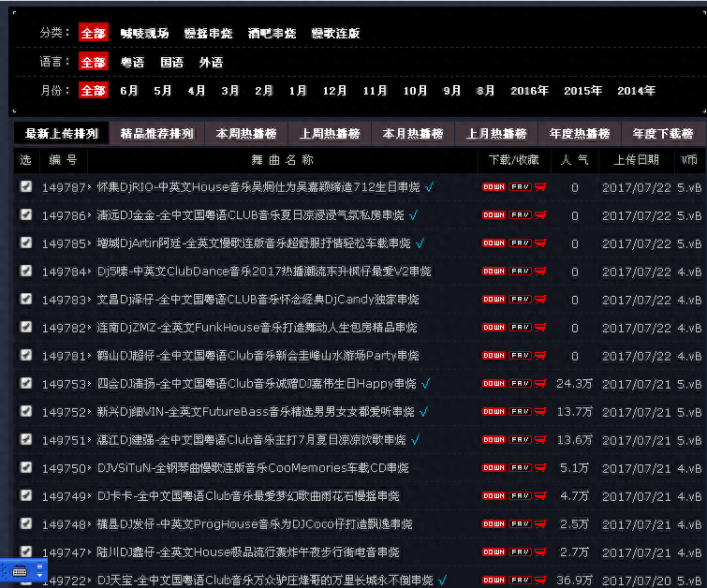Select 全部 in 分类 row

(94, 33)
